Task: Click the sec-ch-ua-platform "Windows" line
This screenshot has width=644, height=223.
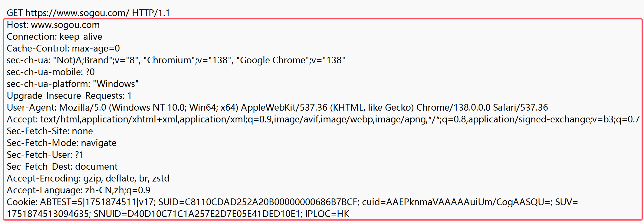Action: [x=73, y=84]
